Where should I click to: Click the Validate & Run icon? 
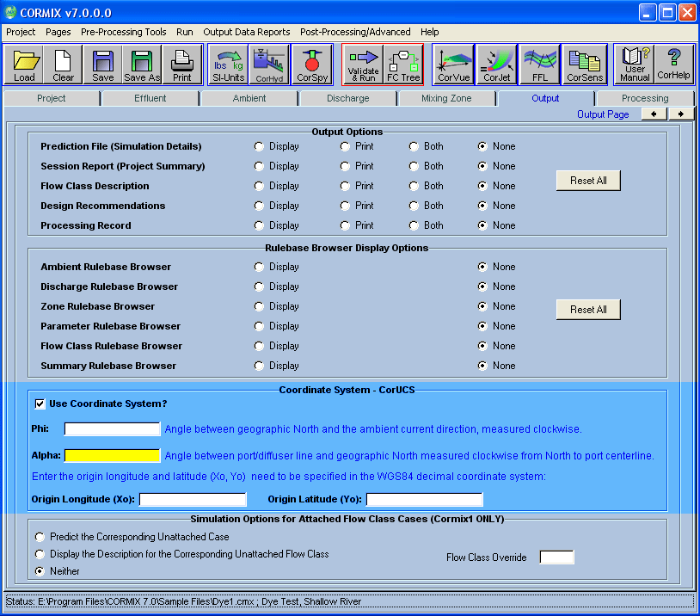[363, 65]
